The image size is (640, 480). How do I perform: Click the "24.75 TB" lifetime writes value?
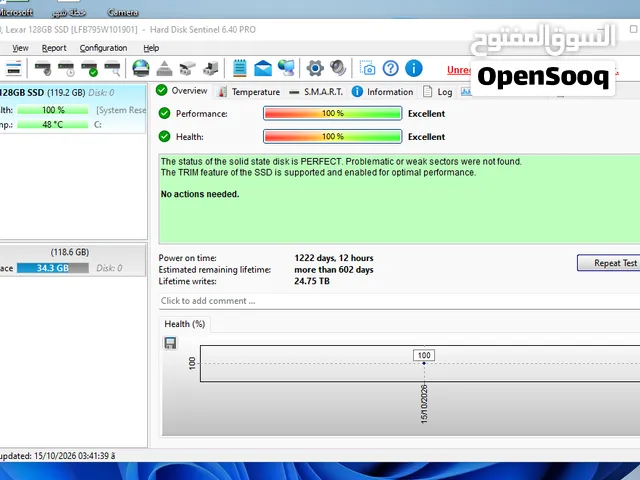(x=312, y=281)
